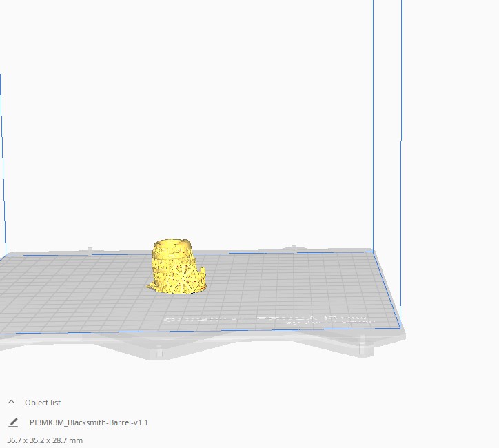Screen dimensions: 499x448
Task: Click the front-right corner of the build plate
Action: (x=399, y=327)
